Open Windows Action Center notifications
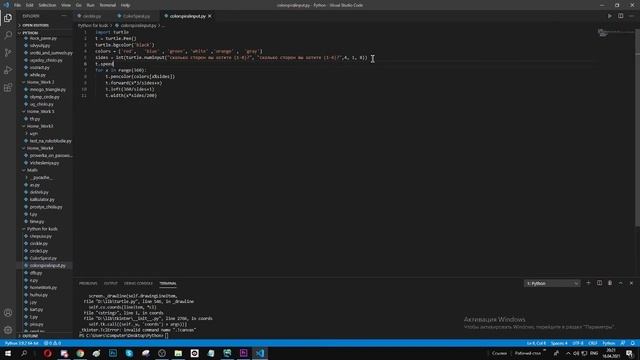 pos(630,353)
